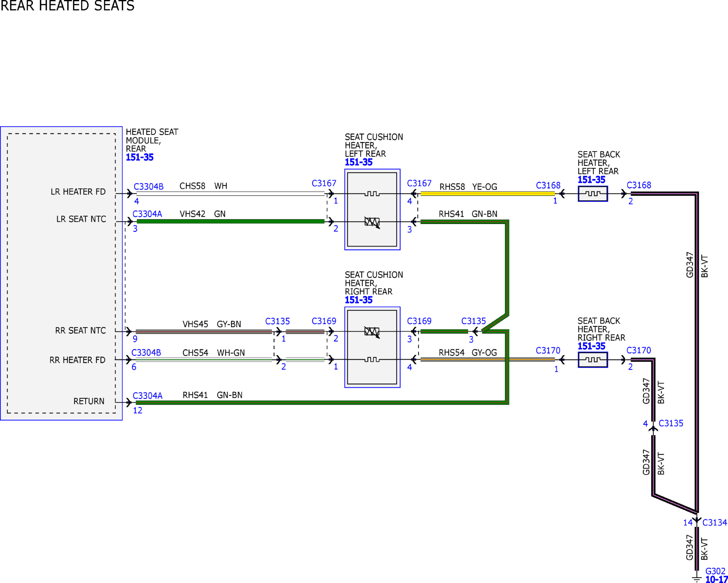Screen dimensions: 728x583
Task: Click the C3135 label next to pin 4
Action: click(671, 423)
